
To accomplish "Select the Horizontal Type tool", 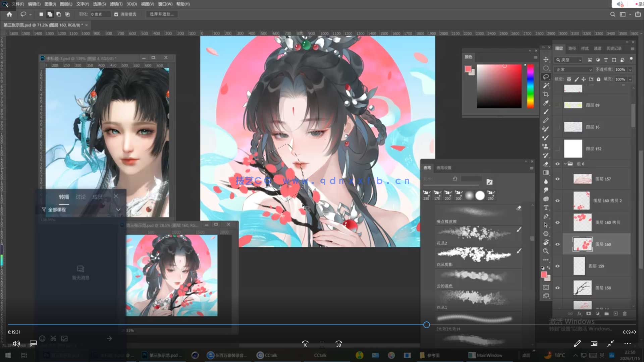I will click(546, 207).
